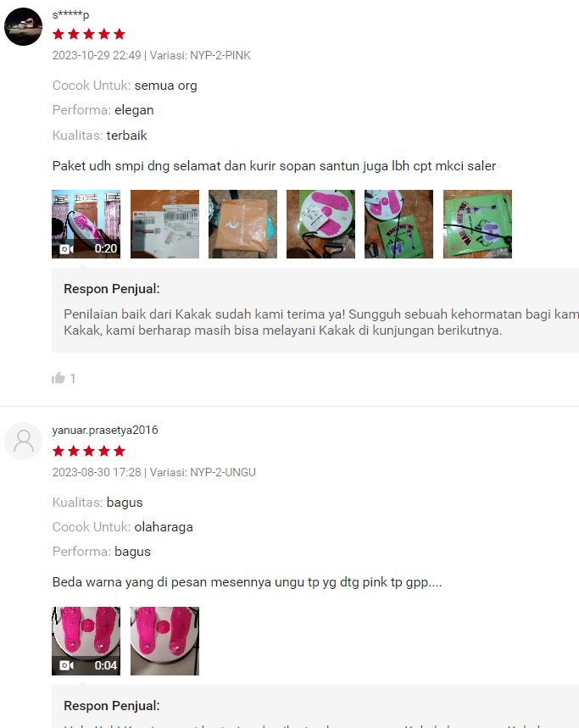The width and height of the screenshot is (579, 728).
Task: Open the orange package photo thumbnail
Action: 242,224
